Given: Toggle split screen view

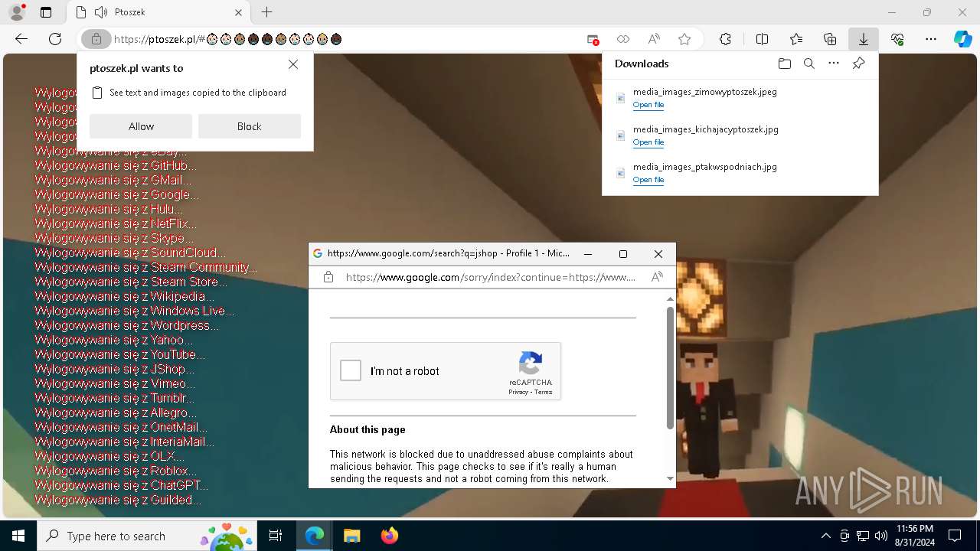Looking at the screenshot, I should click(762, 39).
